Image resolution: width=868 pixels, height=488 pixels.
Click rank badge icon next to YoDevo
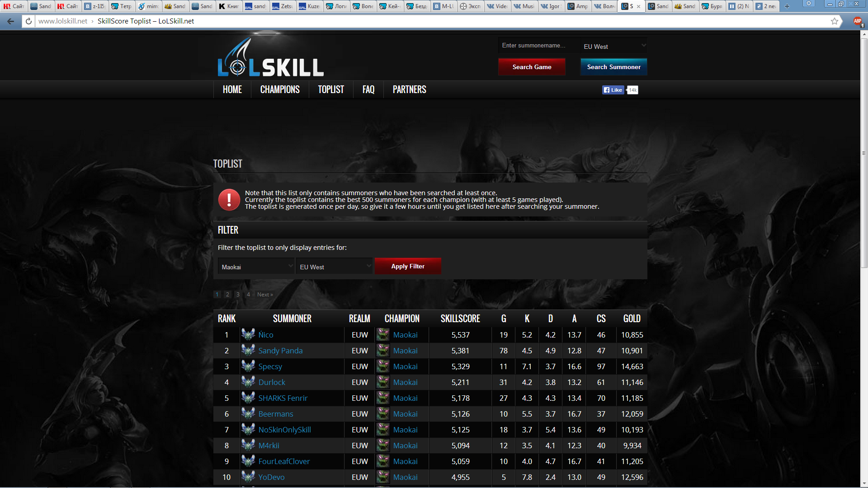coord(248,477)
